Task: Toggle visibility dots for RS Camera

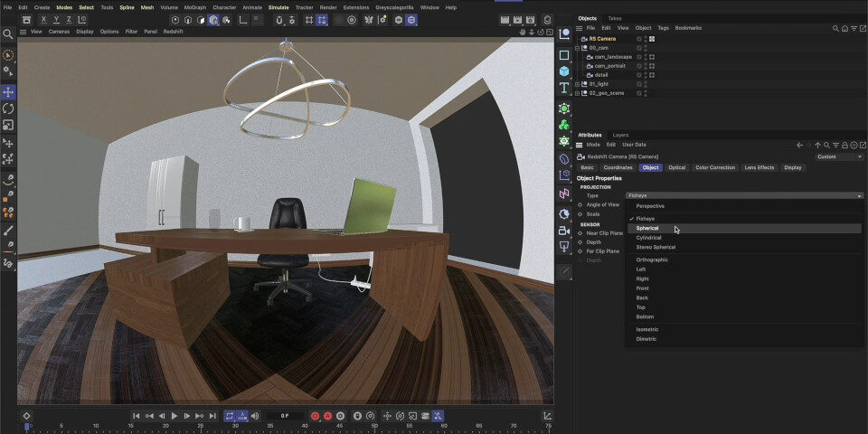Action: 646,39
